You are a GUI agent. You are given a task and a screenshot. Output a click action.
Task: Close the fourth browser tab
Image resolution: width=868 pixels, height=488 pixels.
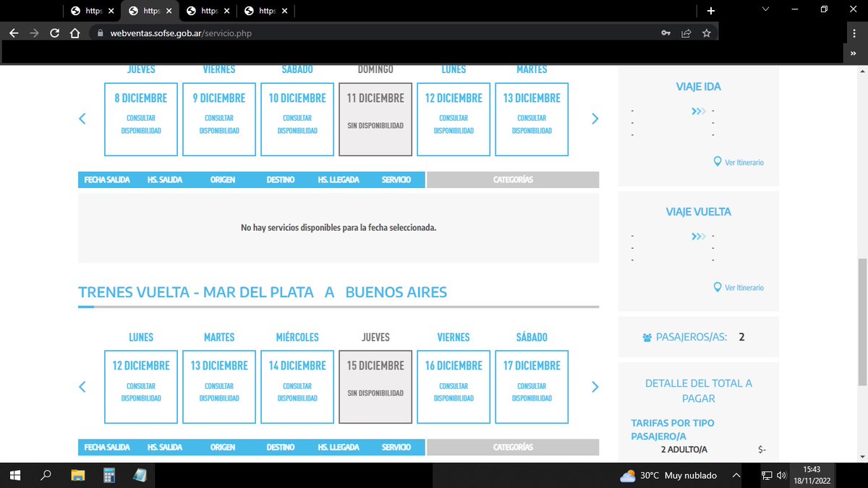point(286,11)
